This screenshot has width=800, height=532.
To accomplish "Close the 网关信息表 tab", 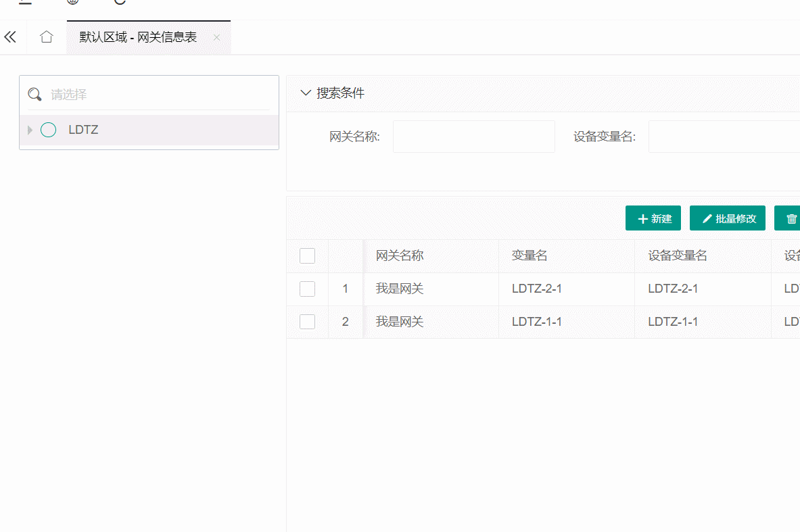I will tap(216, 37).
